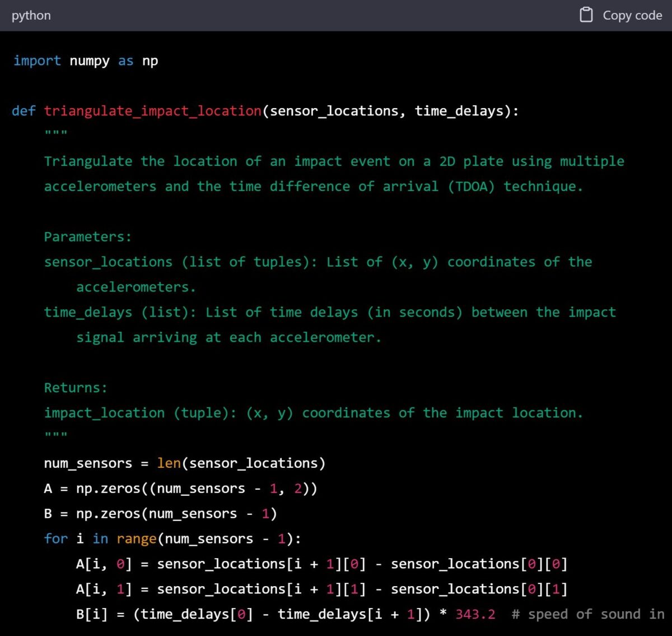Click the 'Returns:' docstring heading
Viewport: 672px width, 636px height.
[76, 388]
